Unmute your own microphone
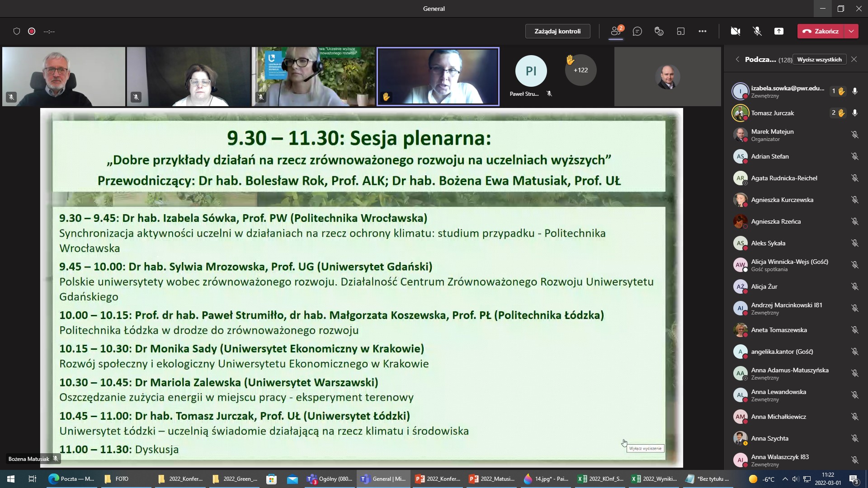 (x=757, y=31)
